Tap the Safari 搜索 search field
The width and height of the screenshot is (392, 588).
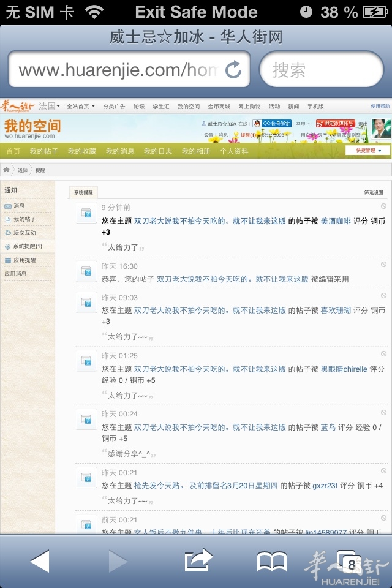pyautogui.click(x=322, y=70)
